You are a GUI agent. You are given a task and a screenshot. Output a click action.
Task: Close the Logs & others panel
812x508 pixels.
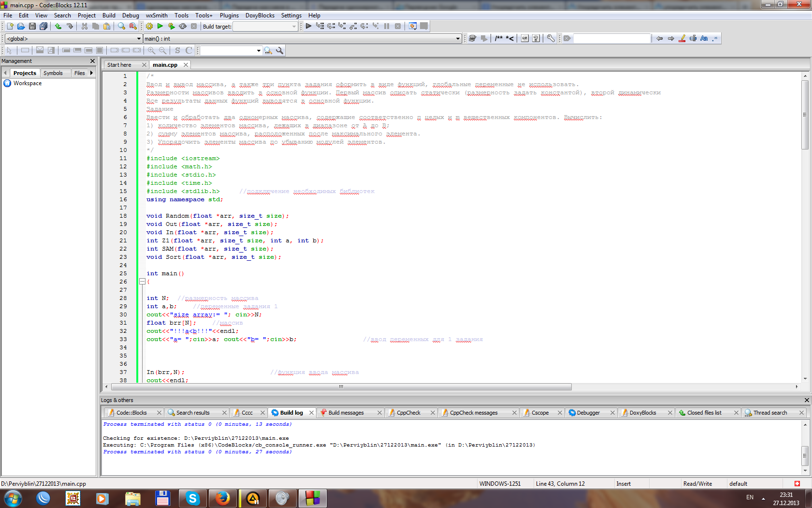pos(807,400)
